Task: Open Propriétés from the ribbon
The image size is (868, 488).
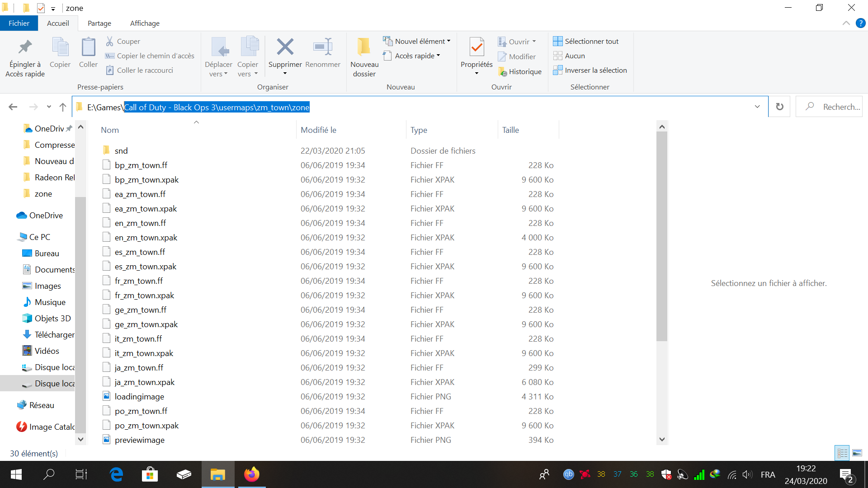Action: (476, 47)
